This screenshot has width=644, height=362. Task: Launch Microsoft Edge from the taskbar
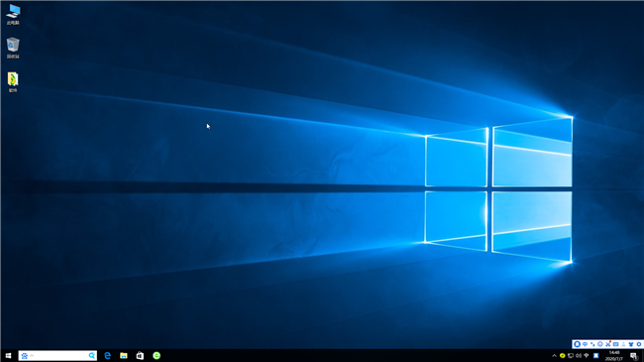(x=108, y=356)
